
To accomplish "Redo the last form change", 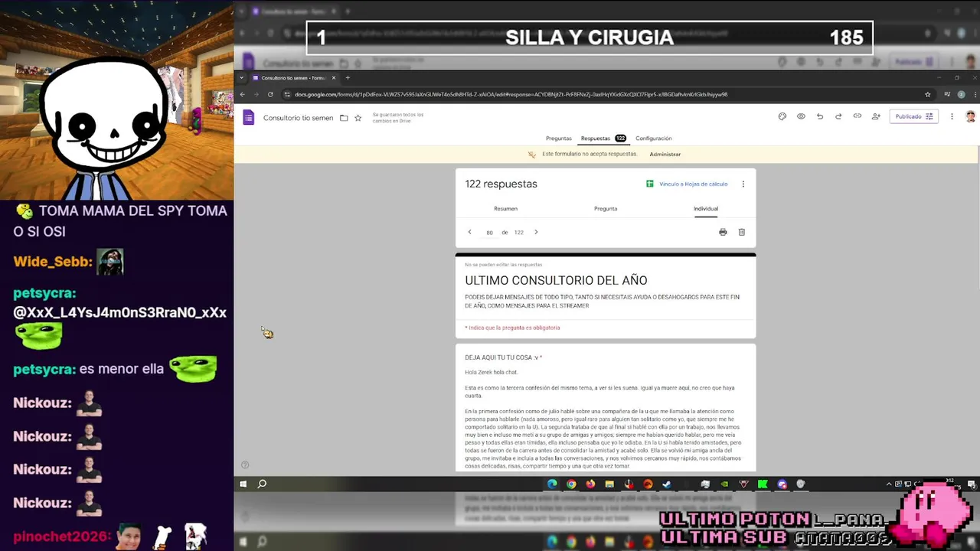I will (x=838, y=116).
